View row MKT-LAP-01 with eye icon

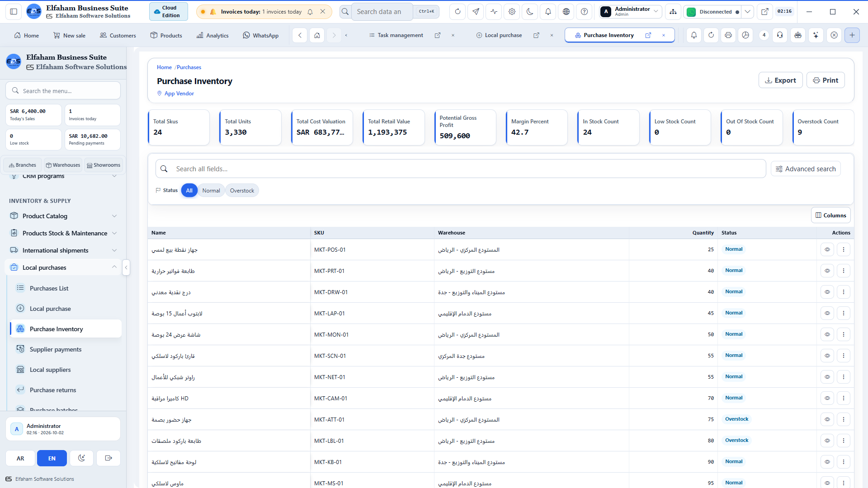point(827,313)
